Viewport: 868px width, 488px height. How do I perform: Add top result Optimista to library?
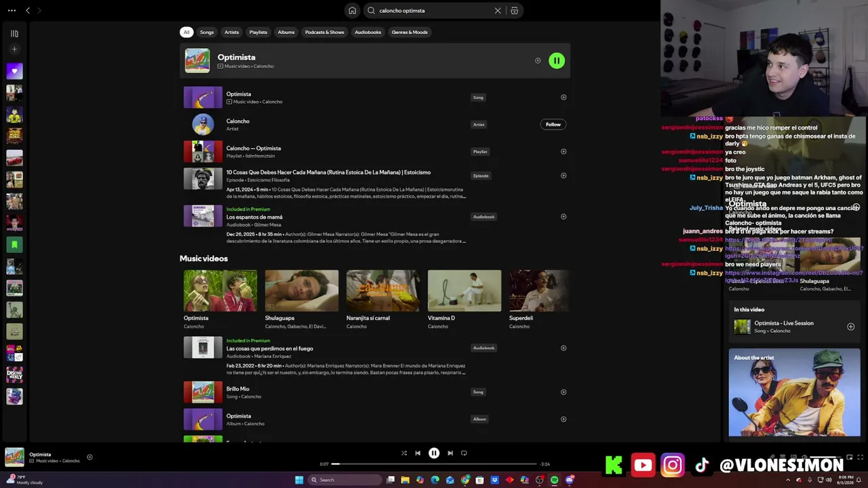point(538,61)
